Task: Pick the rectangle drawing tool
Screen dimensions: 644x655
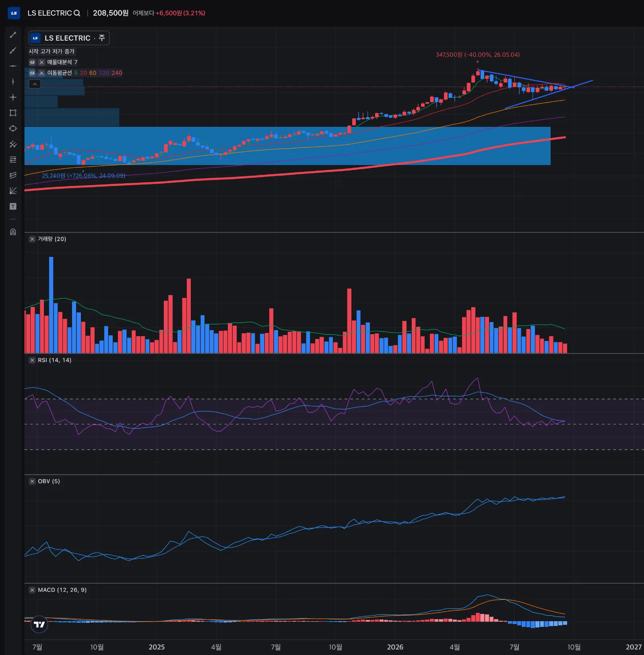Action: click(13, 113)
